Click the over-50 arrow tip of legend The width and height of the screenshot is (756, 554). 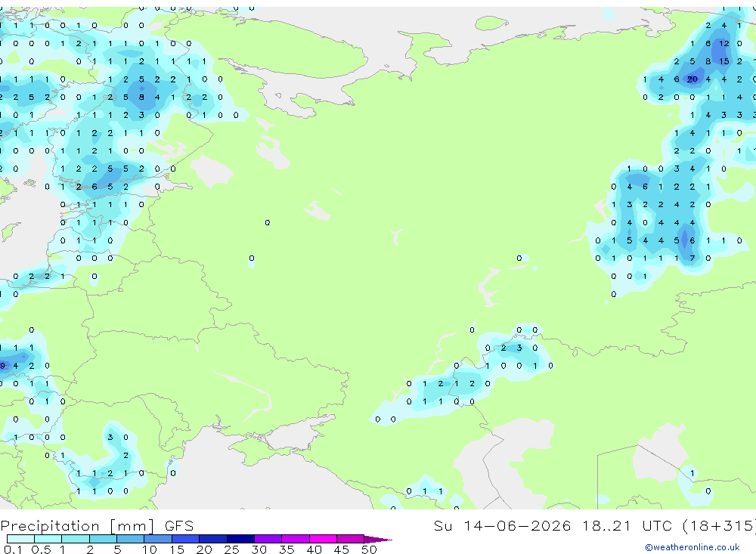(378, 540)
